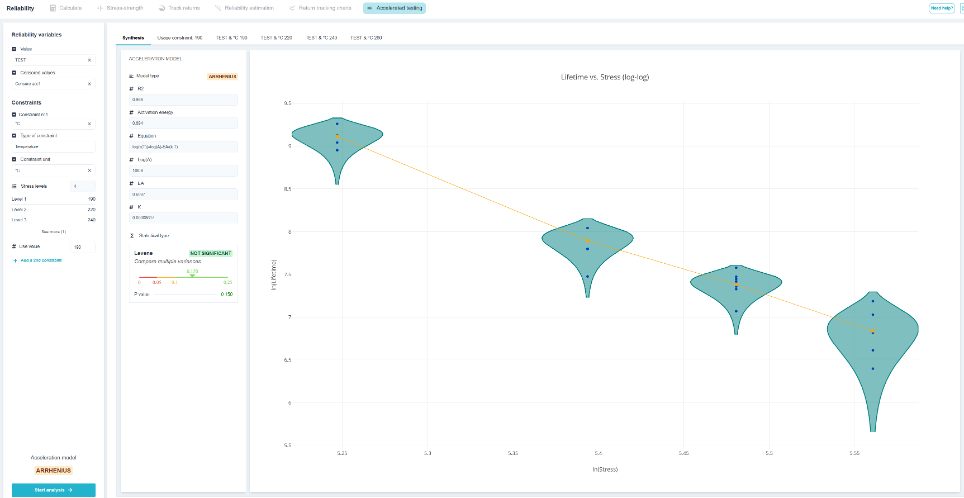Click the Levene p-value scale marker
This screenshot has width=964, height=498.
[x=192, y=275]
